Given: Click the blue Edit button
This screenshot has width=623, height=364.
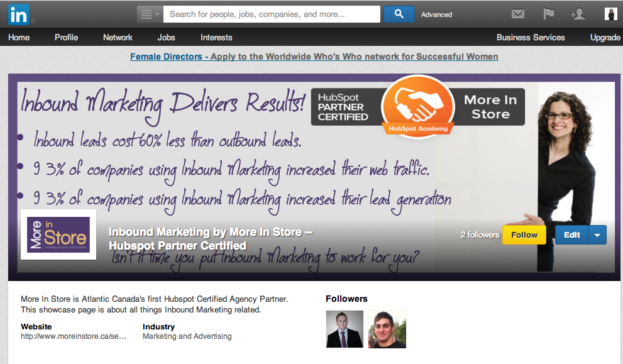Looking at the screenshot, I should click(x=571, y=235).
